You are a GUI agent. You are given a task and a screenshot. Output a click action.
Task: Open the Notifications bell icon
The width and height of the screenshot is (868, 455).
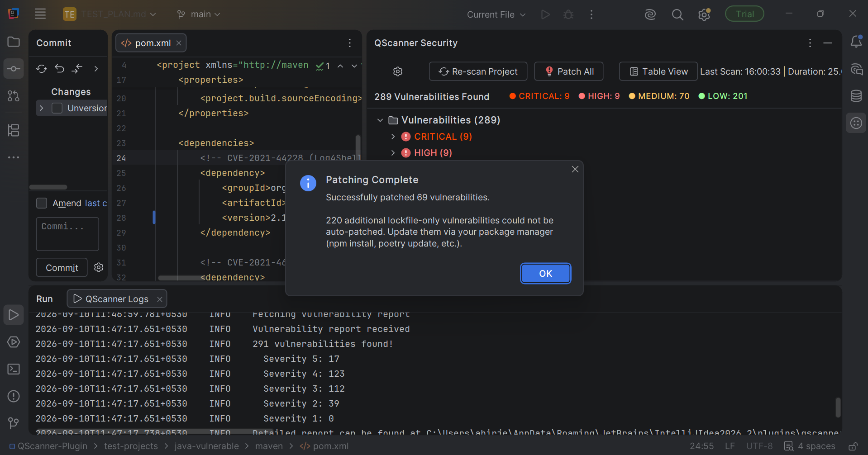[x=856, y=42]
